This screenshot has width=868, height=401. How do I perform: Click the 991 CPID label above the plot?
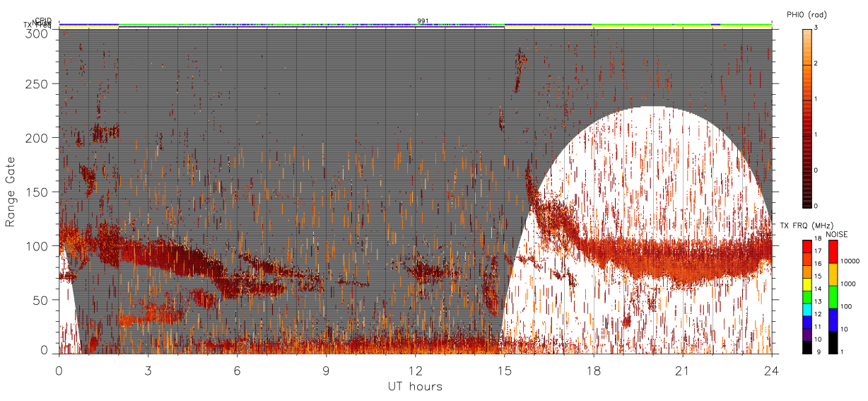(423, 21)
